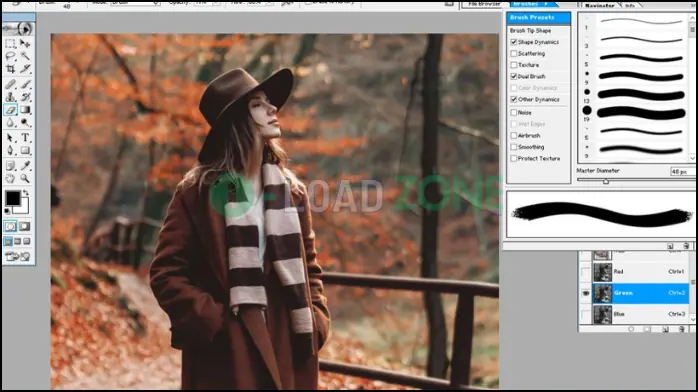698x392 pixels.
Task: Click Delete channel trash icon
Action: [682, 329]
